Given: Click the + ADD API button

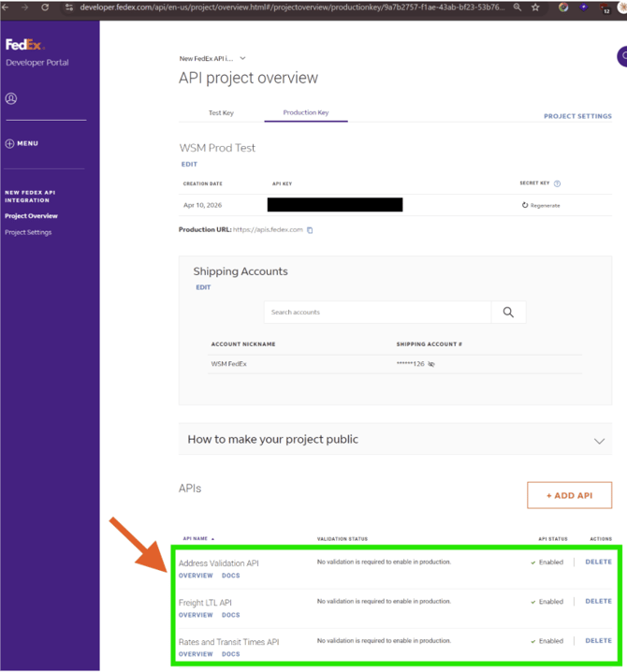Looking at the screenshot, I should 570,495.
